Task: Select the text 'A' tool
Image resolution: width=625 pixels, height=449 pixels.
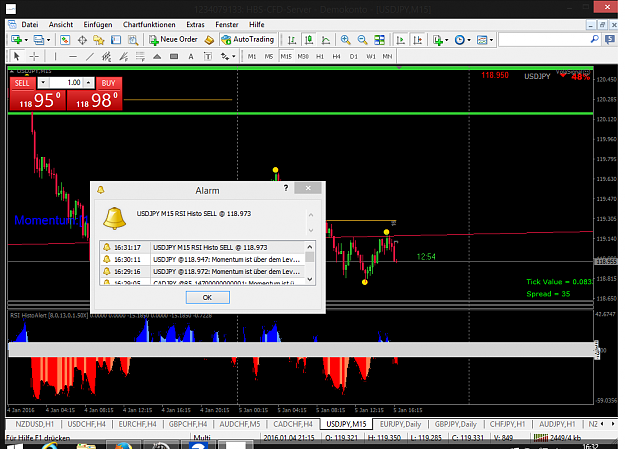Action: [191, 57]
